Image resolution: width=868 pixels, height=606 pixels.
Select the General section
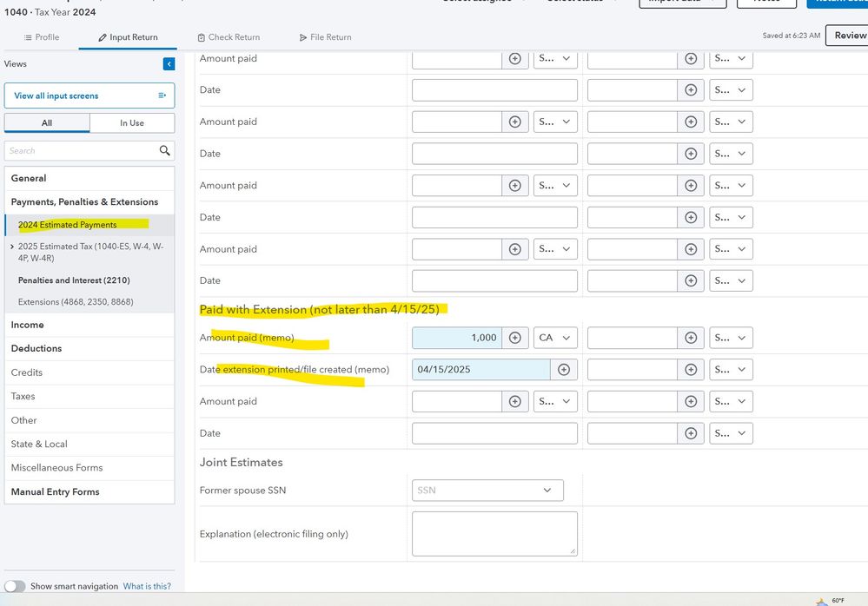click(89, 178)
